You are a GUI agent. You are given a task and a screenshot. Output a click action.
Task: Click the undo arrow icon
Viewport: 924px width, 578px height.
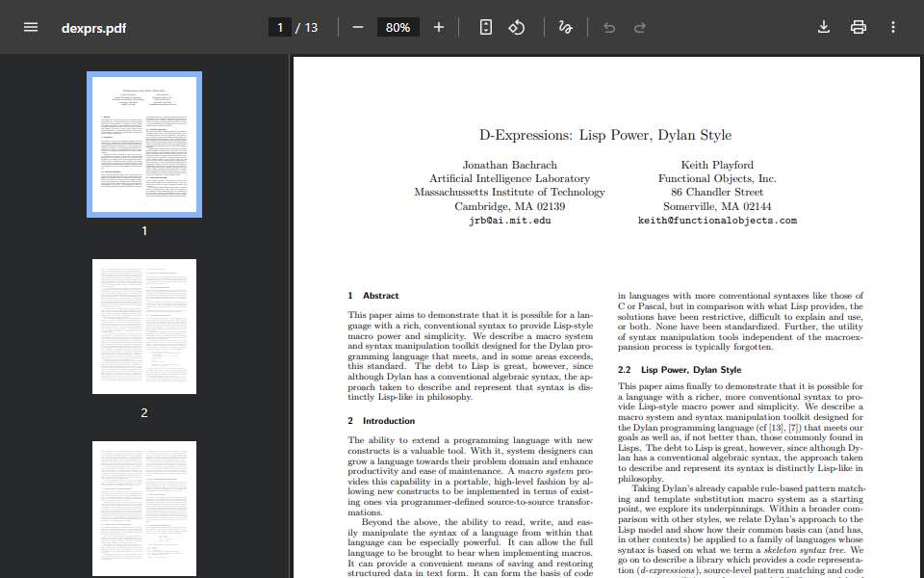[609, 28]
